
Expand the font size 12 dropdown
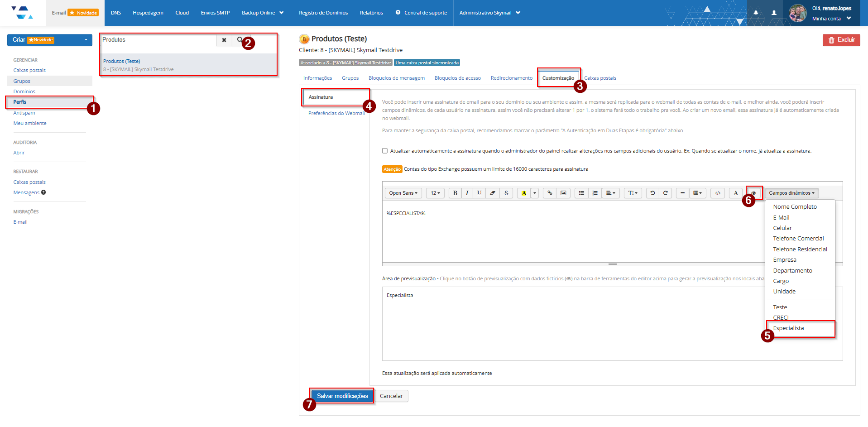click(435, 193)
